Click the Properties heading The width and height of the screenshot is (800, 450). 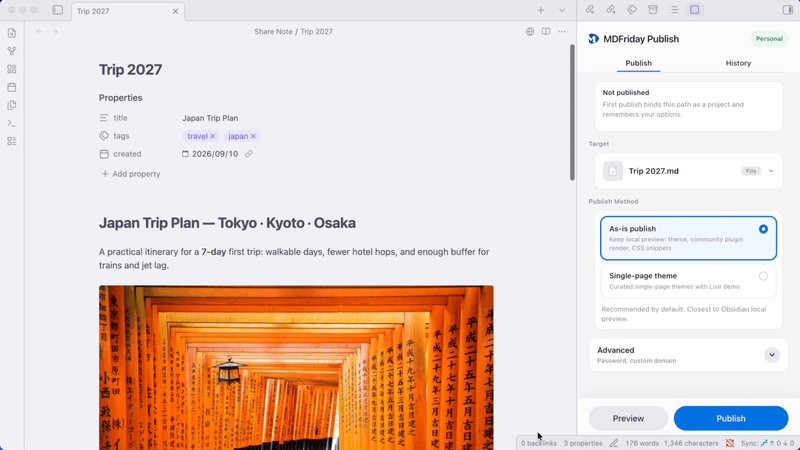click(x=120, y=97)
